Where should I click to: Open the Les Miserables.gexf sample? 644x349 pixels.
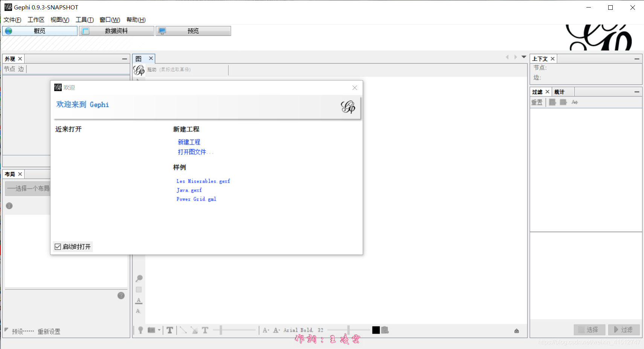click(203, 181)
